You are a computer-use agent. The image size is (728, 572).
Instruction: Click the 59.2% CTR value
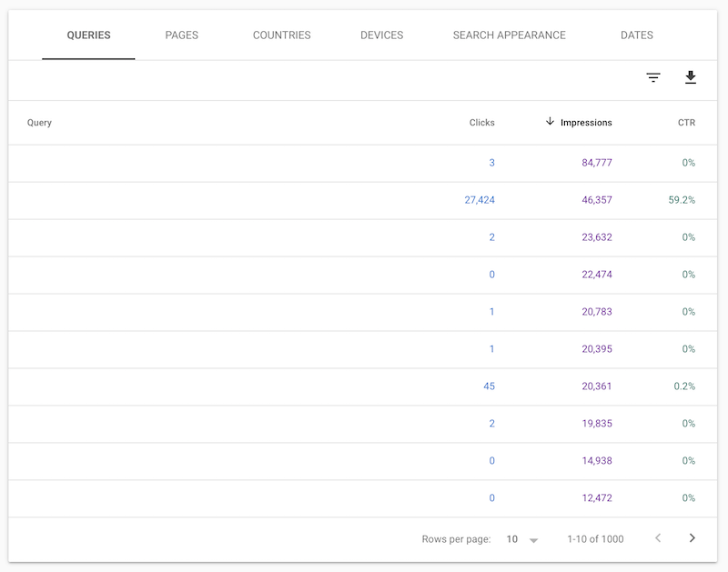(x=682, y=200)
